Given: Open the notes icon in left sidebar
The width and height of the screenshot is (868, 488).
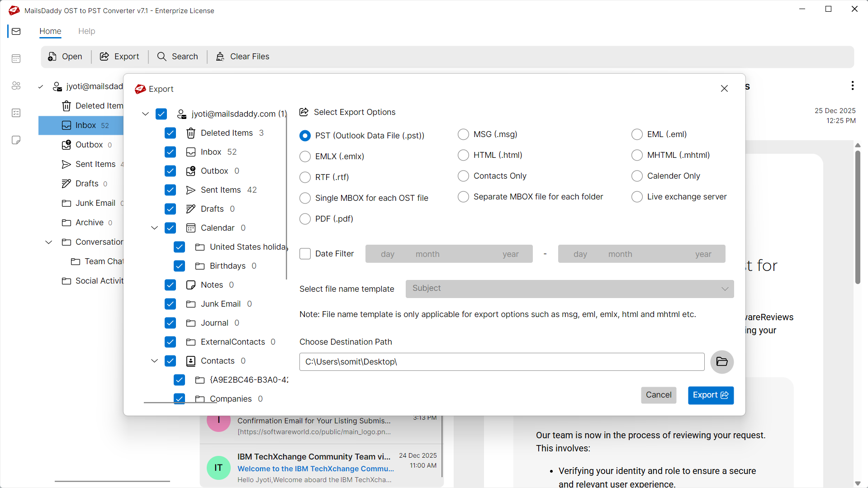Looking at the screenshot, I should (16, 140).
